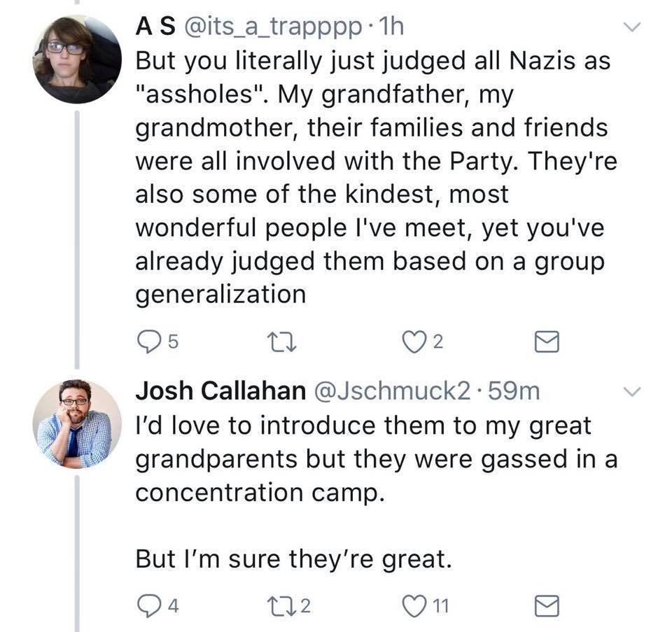
Task: Open the A S profile picture
Action: point(76,59)
